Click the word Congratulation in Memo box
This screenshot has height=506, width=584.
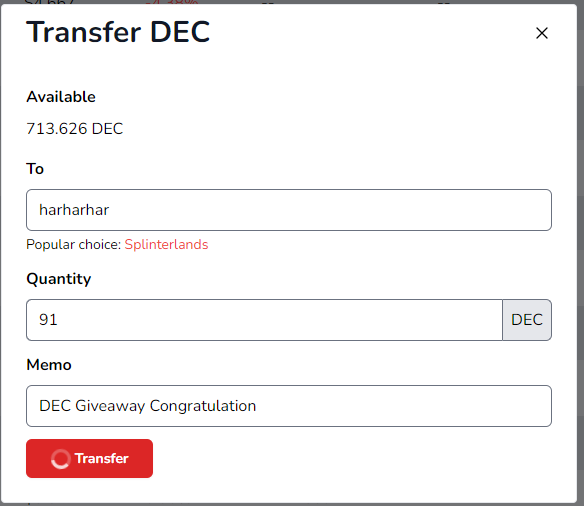click(203, 406)
